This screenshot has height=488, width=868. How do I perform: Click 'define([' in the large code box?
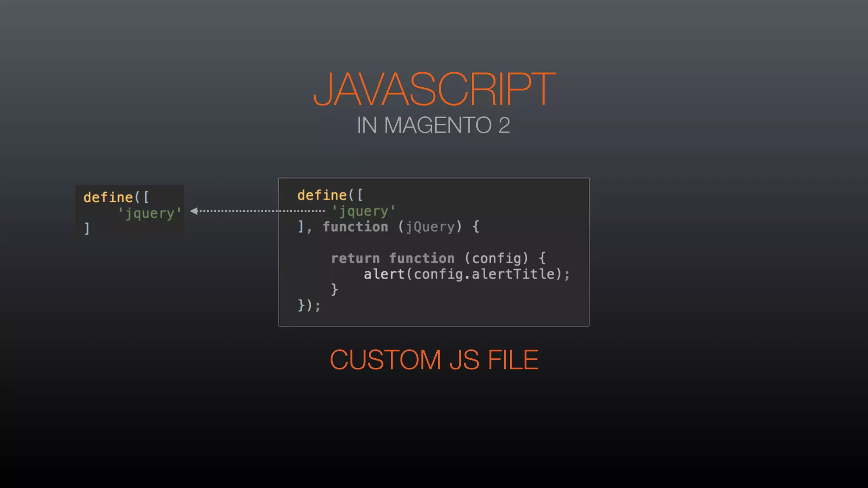click(330, 195)
